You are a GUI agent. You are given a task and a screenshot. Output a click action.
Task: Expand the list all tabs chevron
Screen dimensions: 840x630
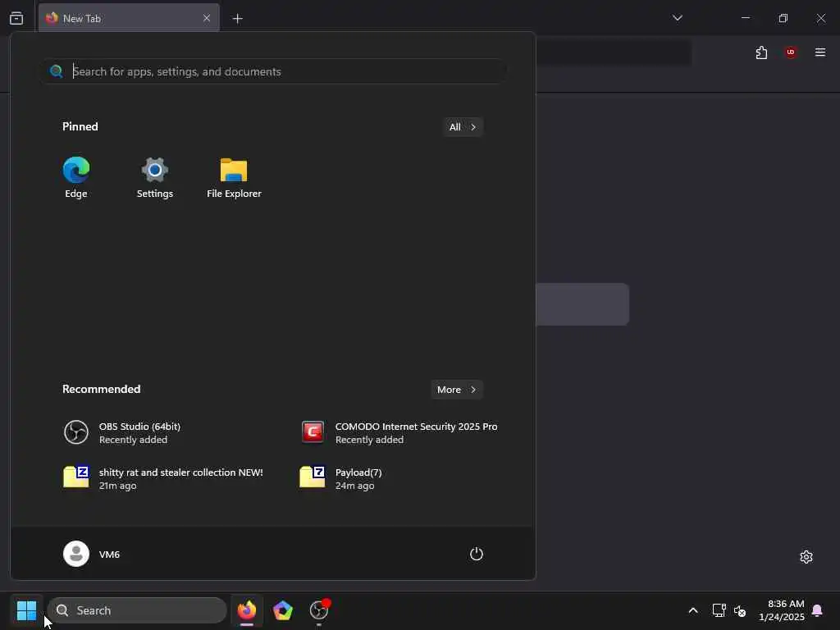(678, 18)
